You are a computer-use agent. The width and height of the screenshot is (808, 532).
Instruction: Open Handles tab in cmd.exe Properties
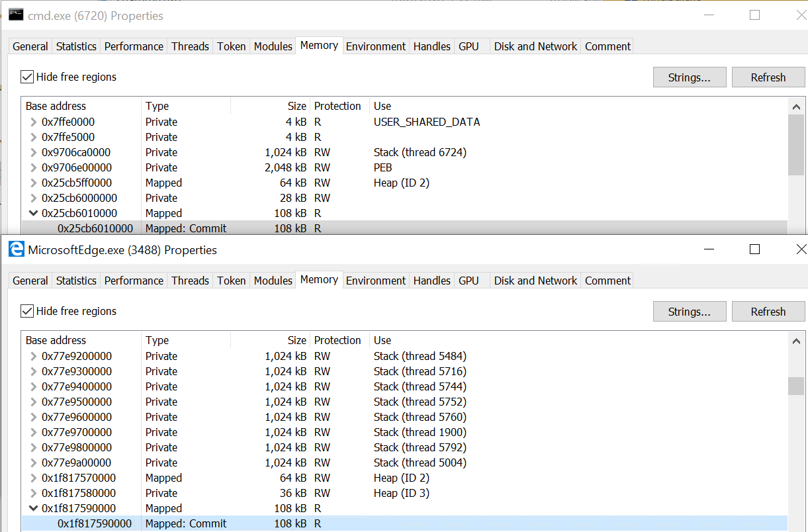tap(431, 46)
